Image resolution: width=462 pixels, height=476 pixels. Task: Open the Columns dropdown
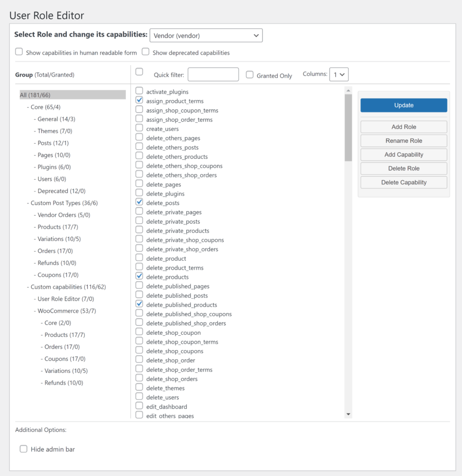pyautogui.click(x=339, y=74)
